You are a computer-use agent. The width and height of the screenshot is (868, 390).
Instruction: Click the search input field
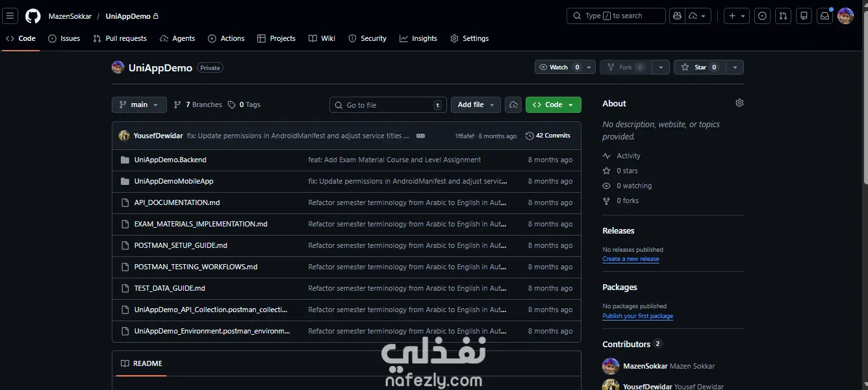tap(616, 16)
